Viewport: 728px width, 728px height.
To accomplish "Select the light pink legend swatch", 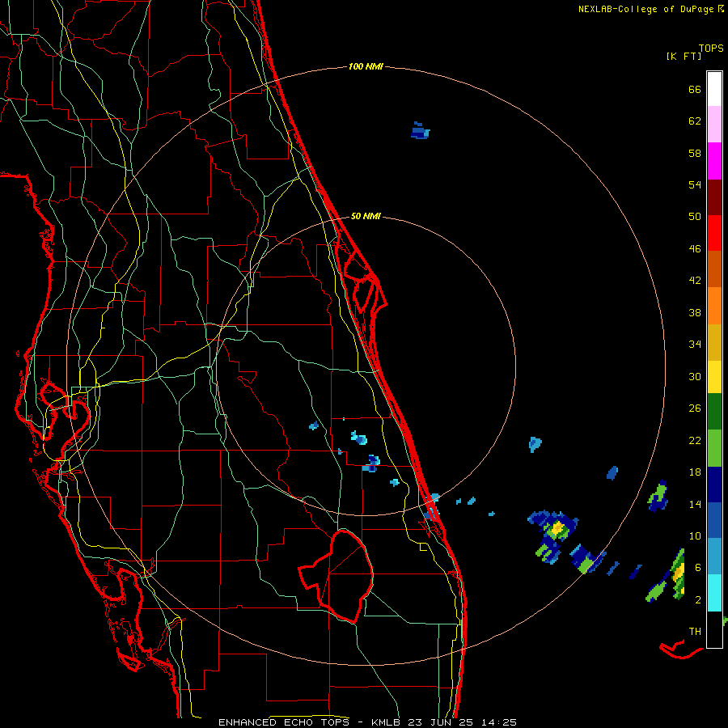I will (x=714, y=125).
